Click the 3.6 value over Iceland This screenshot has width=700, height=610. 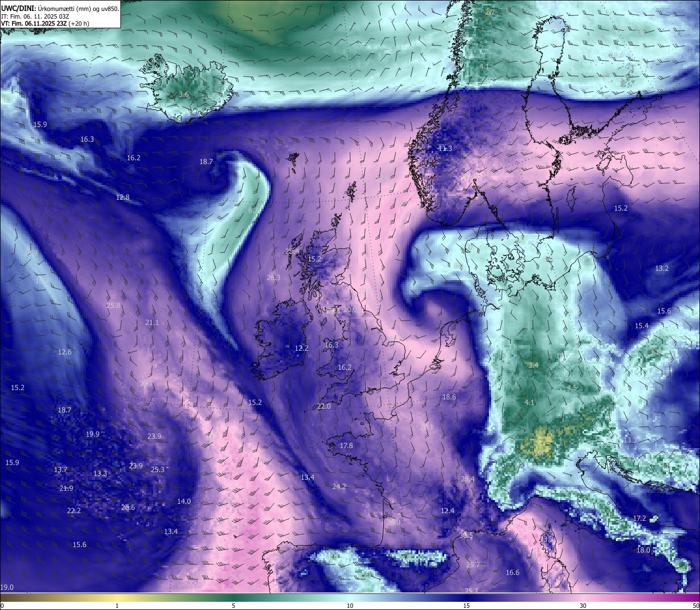184,95
